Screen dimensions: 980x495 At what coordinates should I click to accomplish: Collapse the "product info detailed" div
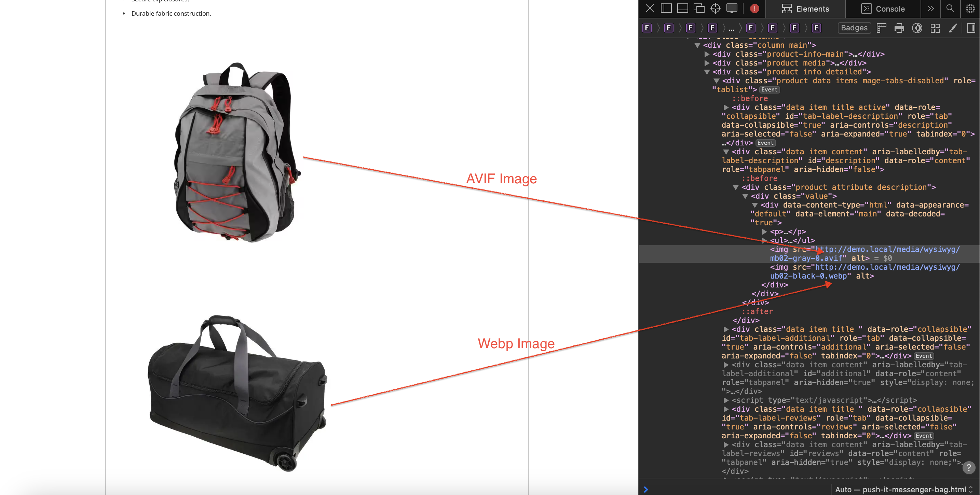click(x=707, y=72)
